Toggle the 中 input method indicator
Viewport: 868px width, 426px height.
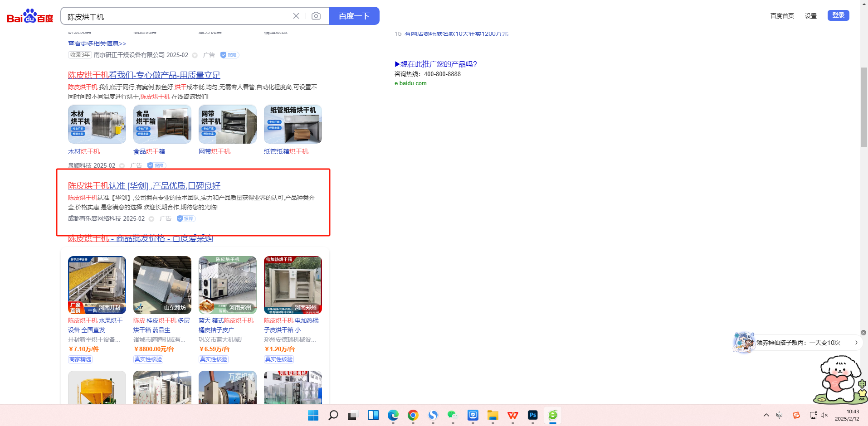(780, 415)
